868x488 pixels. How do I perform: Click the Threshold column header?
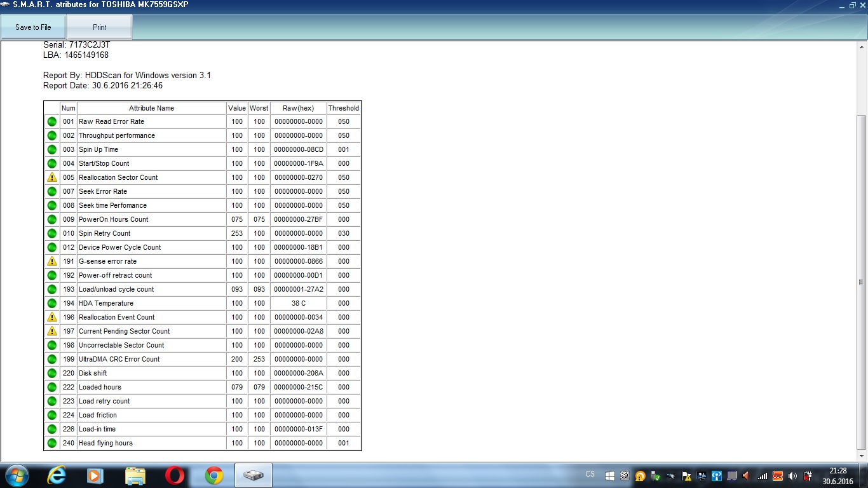tap(344, 108)
